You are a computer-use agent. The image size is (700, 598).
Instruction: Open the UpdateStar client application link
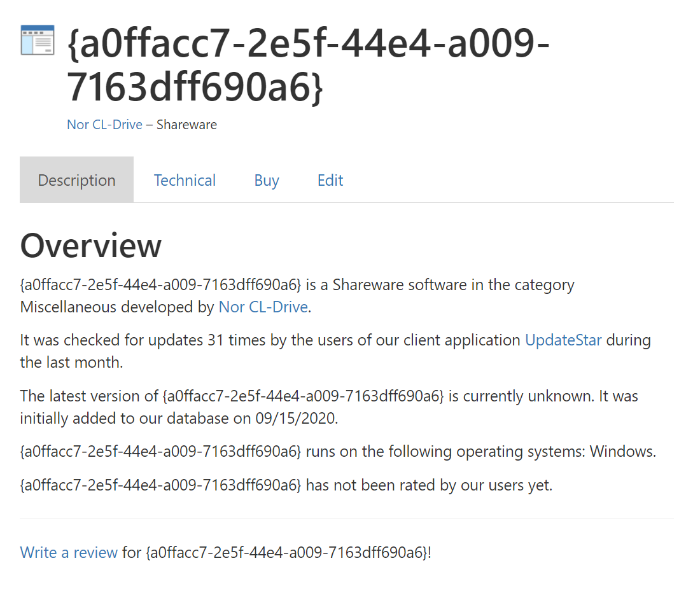(563, 340)
